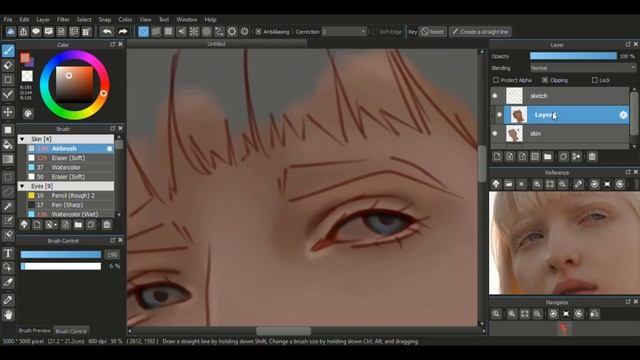This screenshot has width=640, height=360.
Task: Open the Blending mode dropdown
Action: [583, 68]
